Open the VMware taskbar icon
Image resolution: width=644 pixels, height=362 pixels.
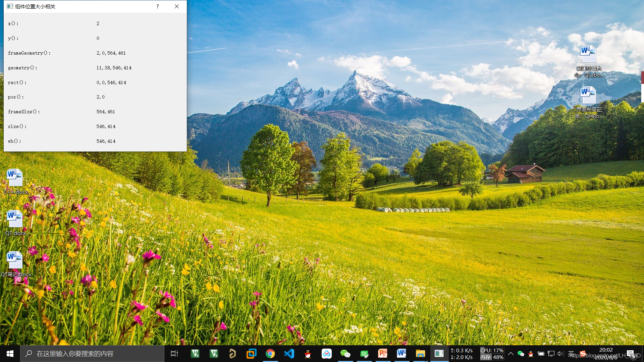(251, 354)
